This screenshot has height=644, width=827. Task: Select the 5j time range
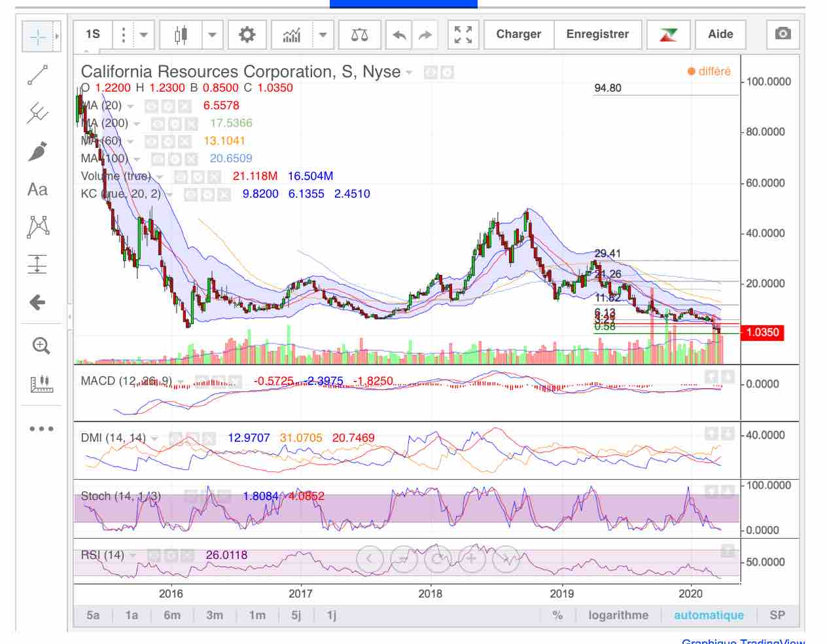pyautogui.click(x=296, y=615)
